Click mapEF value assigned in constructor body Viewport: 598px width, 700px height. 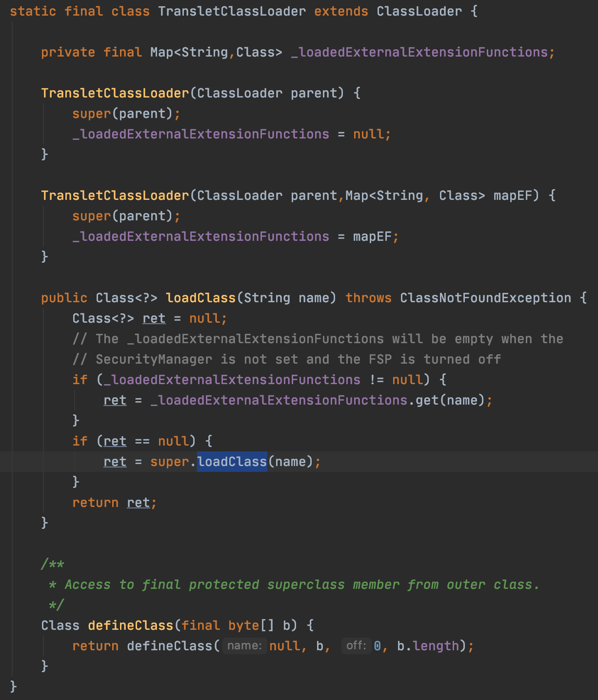pos(372,236)
